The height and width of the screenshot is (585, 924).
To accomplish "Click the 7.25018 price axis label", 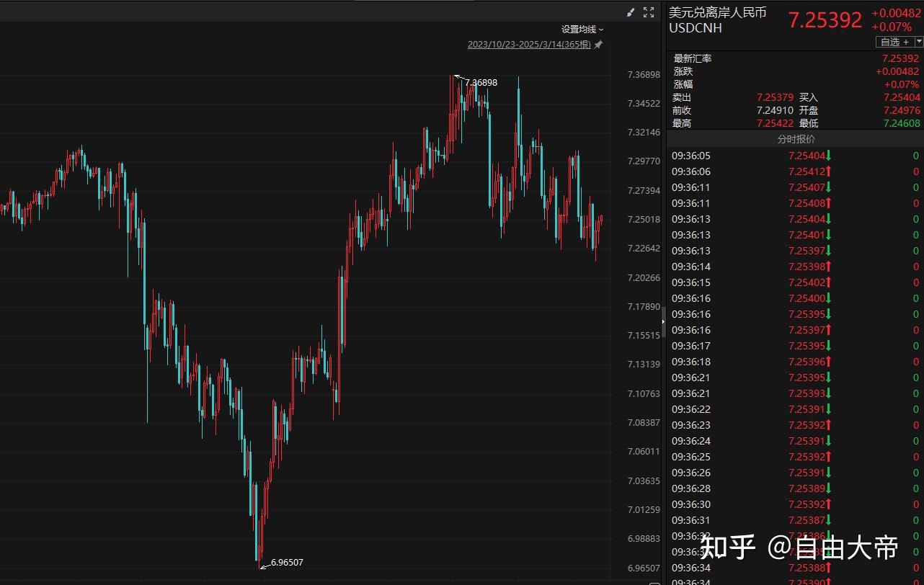I will (x=644, y=220).
